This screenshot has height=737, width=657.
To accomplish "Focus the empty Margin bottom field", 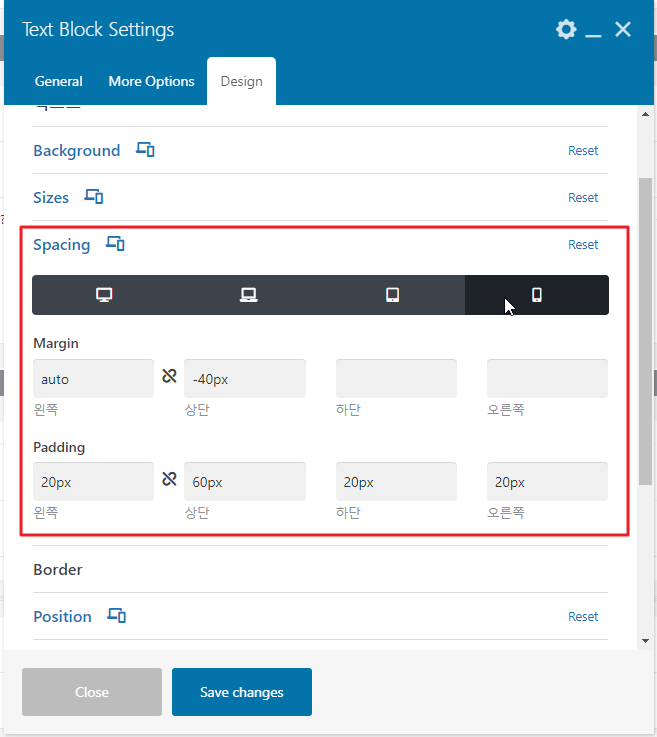I will pos(396,379).
